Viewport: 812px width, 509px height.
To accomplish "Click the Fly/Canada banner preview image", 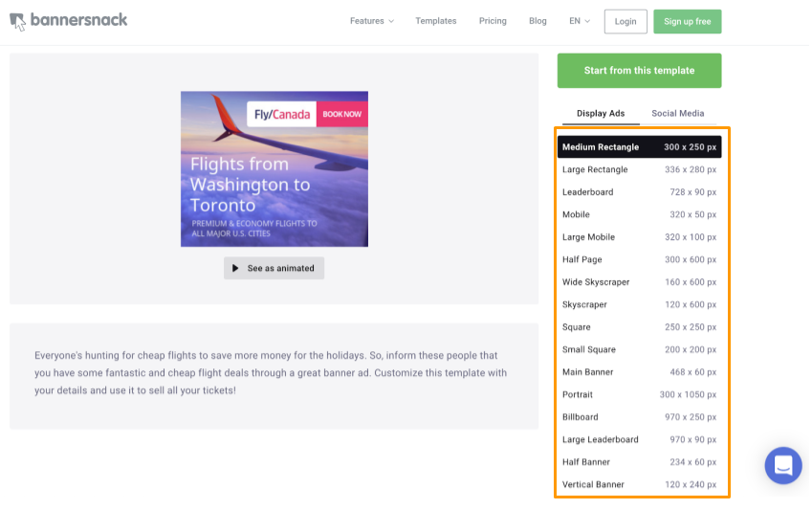I will (x=274, y=182).
